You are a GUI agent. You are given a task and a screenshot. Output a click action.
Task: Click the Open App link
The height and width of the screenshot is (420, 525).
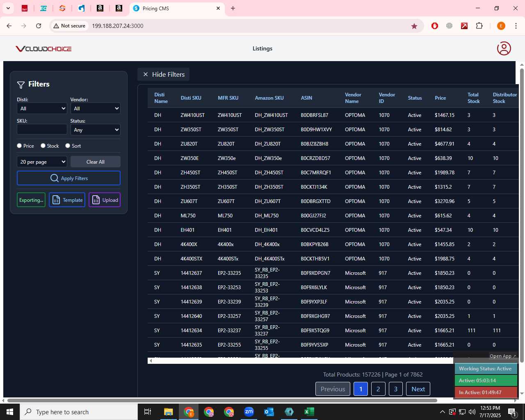(x=503, y=356)
